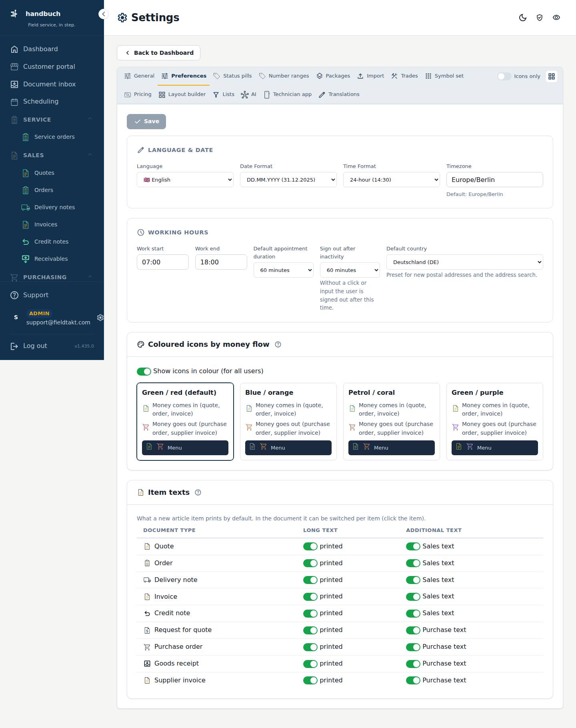Open the Default country dropdown

click(x=465, y=262)
